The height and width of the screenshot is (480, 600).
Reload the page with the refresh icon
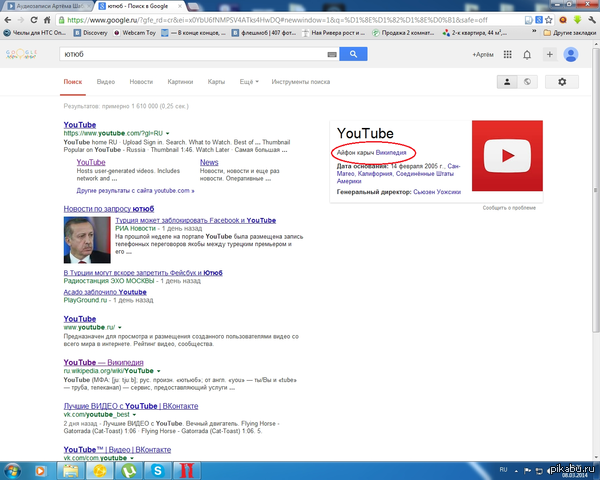point(34,20)
